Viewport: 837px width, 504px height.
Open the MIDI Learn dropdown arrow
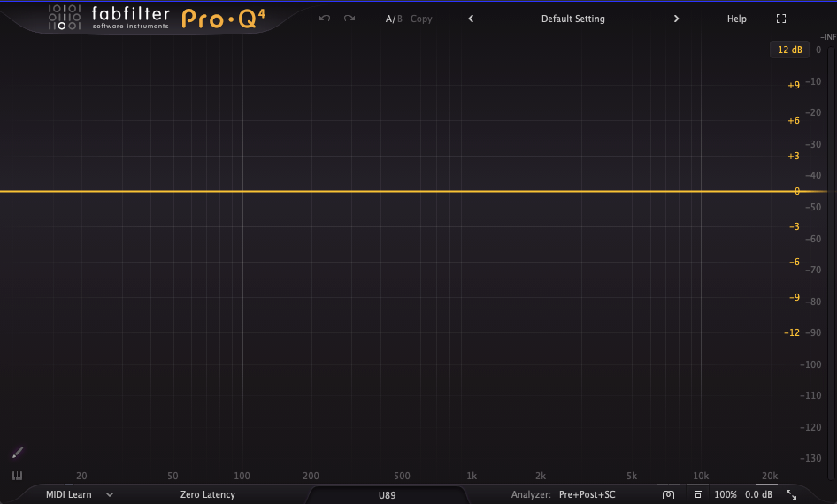110,495
